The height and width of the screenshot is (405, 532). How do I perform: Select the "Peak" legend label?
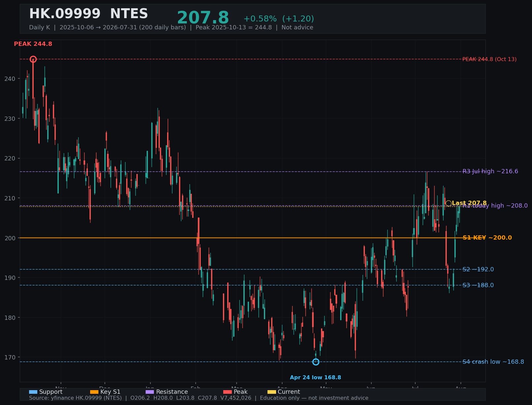[240, 392]
